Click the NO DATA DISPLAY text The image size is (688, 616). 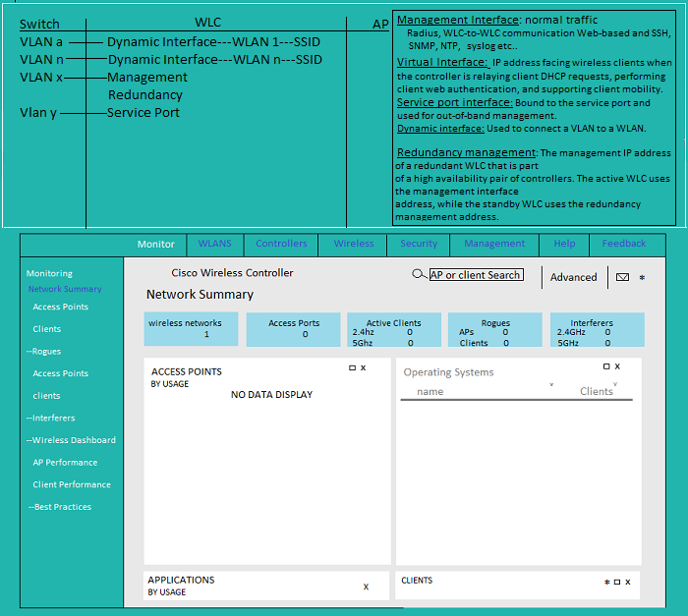coord(271,395)
